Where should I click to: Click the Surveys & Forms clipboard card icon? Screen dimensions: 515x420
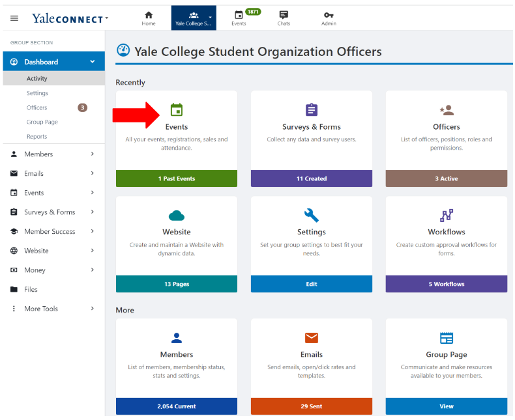coord(312,109)
